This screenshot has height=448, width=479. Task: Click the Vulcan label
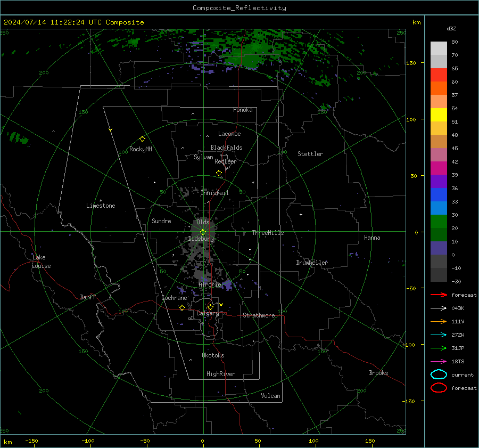click(271, 396)
